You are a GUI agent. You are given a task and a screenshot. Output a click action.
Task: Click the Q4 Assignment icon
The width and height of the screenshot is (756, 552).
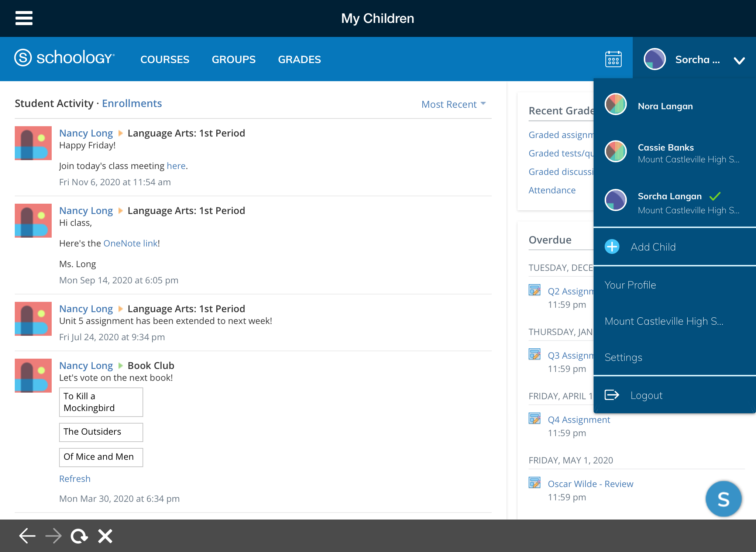tap(535, 419)
